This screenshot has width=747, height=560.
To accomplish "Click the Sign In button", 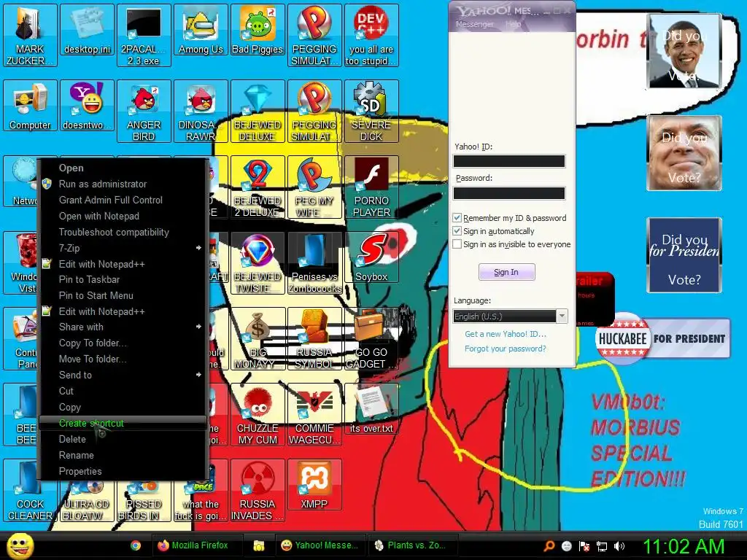I will (506, 272).
